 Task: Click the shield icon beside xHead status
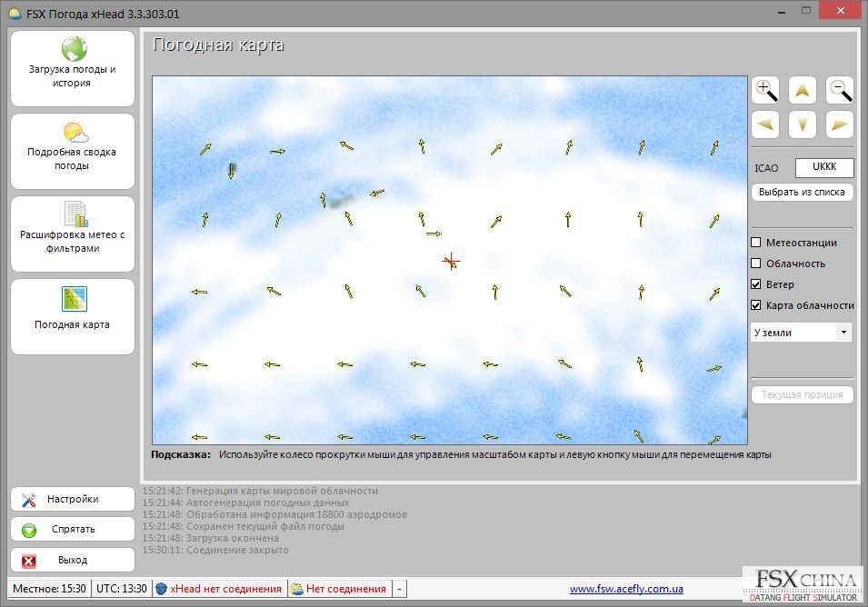click(161, 589)
